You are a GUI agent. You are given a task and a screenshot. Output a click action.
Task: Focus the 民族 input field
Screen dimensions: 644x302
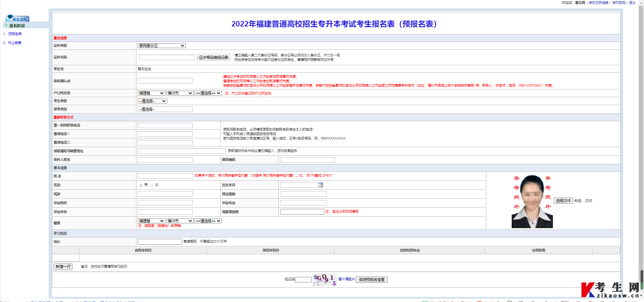pos(165,194)
